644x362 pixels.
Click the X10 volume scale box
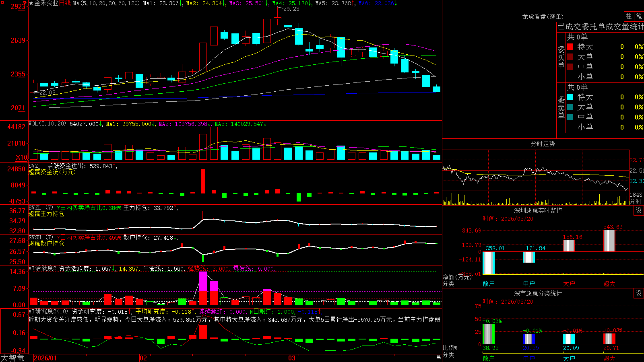click(21, 157)
